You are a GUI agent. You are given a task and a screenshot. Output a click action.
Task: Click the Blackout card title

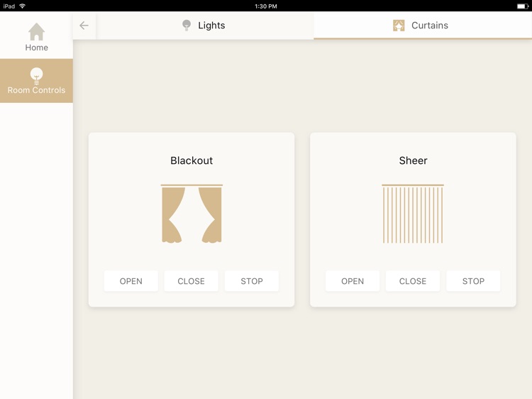(192, 160)
